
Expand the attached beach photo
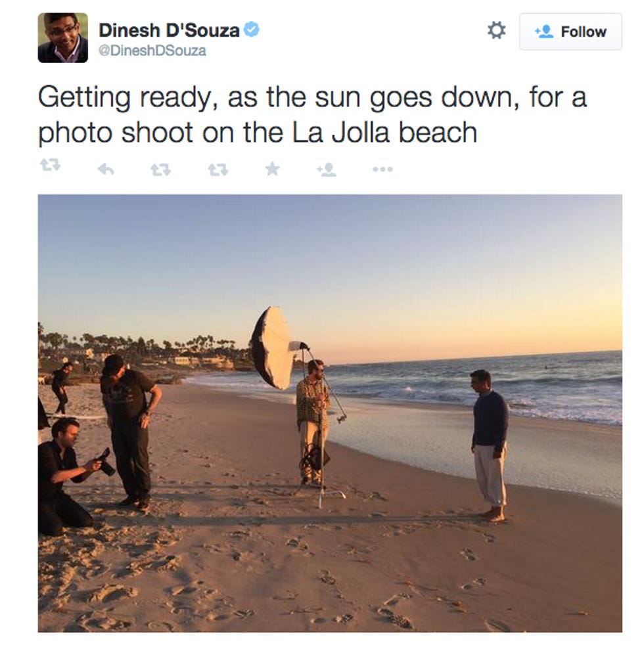pyautogui.click(x=330, y=413)
